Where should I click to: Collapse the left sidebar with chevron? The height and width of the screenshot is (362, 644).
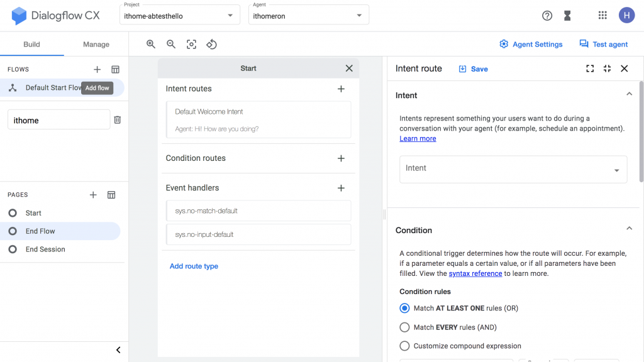click(118, 350)
